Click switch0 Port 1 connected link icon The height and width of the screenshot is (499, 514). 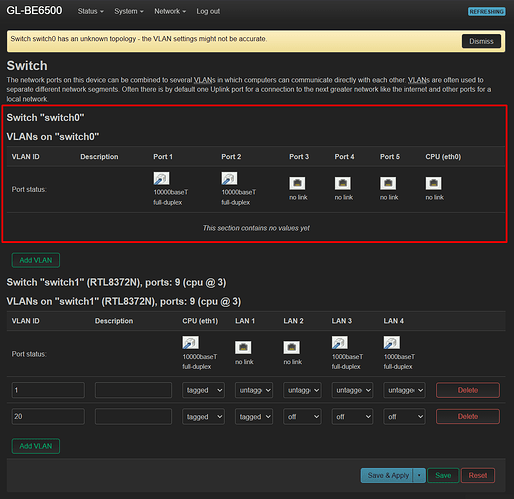coord(161,178)
